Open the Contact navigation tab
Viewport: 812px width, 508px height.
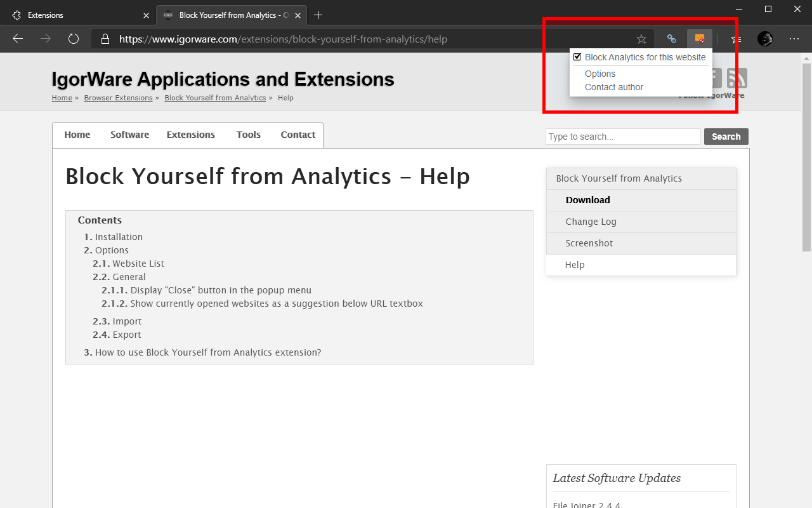pos(298,135)
